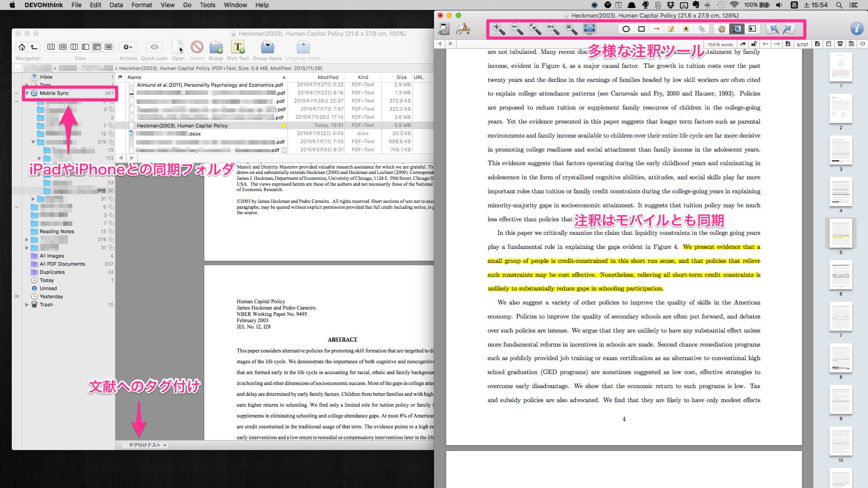
Task: Activate the hand move tool
Action: pyautogui.click(x=722, y=29)
